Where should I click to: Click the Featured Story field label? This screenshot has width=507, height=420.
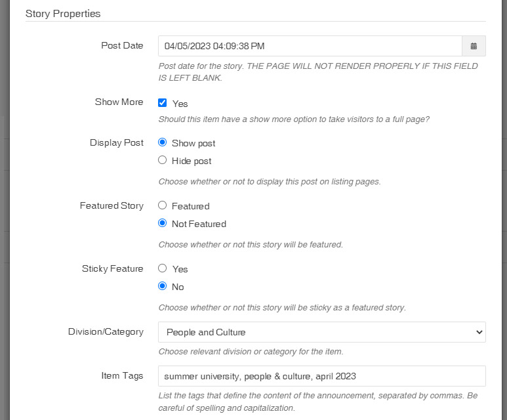[112, 206]
